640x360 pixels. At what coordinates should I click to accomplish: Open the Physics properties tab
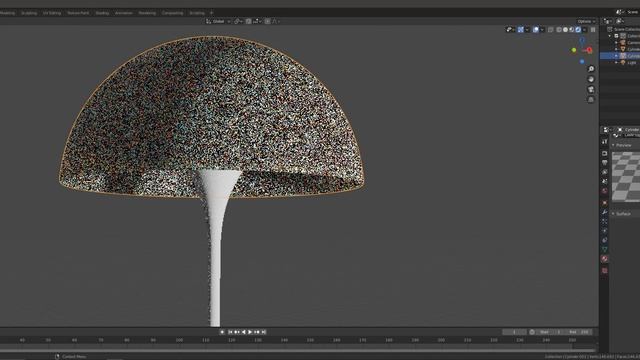tap(604, 231)
